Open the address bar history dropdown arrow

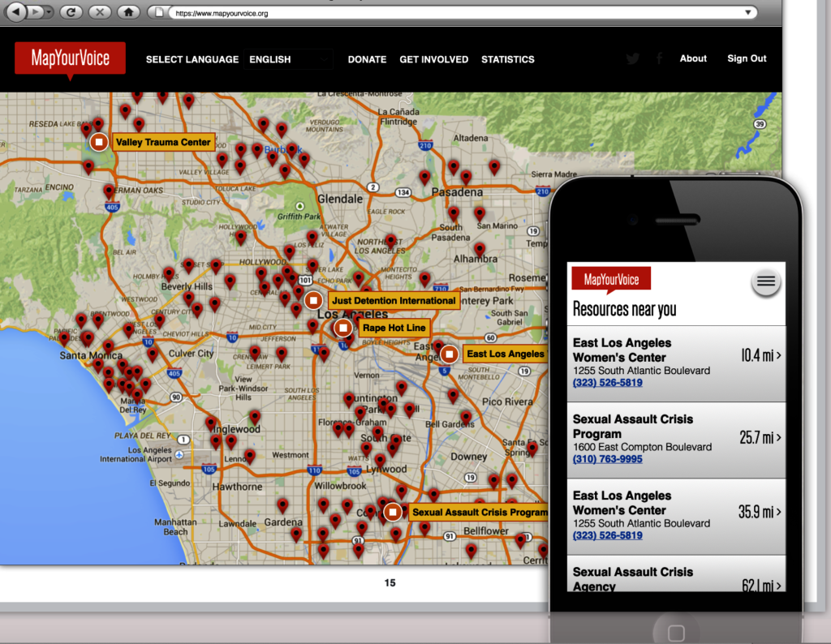(747, 12)
